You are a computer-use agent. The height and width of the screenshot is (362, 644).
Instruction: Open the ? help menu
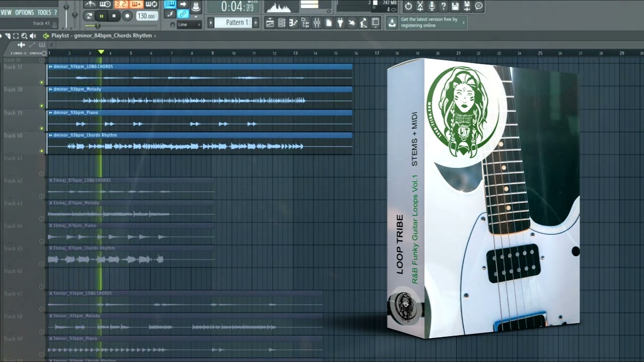click(x=55, y=12)
